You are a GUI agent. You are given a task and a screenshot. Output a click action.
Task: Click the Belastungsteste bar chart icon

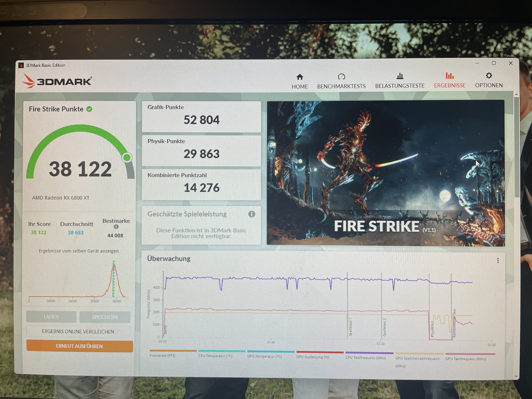coord(400,76)
